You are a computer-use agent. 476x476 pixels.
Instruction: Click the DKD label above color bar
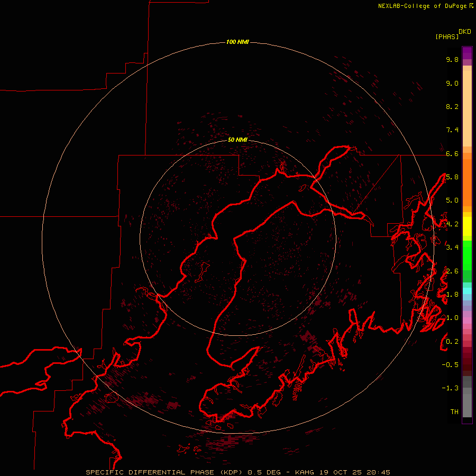[x=464, y=31]
